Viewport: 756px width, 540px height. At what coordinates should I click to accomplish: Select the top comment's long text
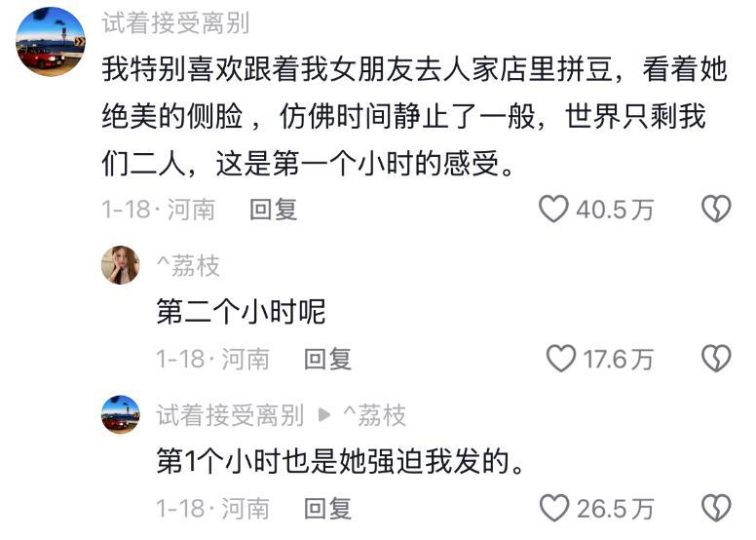(414, 116)
